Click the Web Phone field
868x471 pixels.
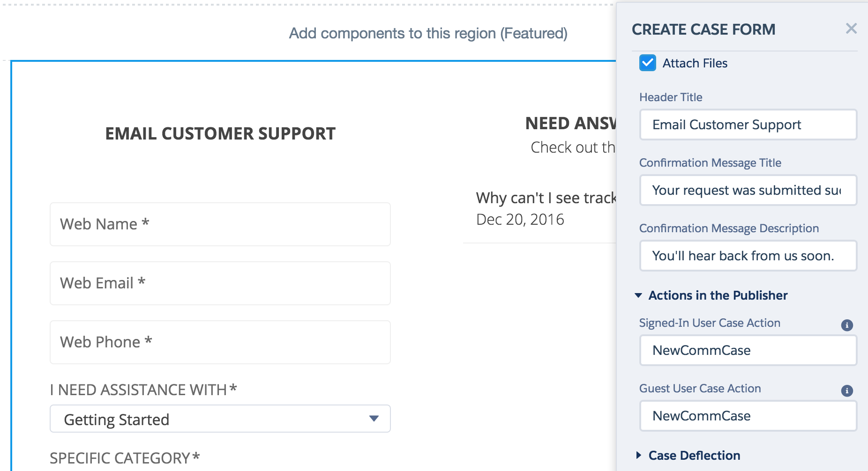tap(220, 342)
